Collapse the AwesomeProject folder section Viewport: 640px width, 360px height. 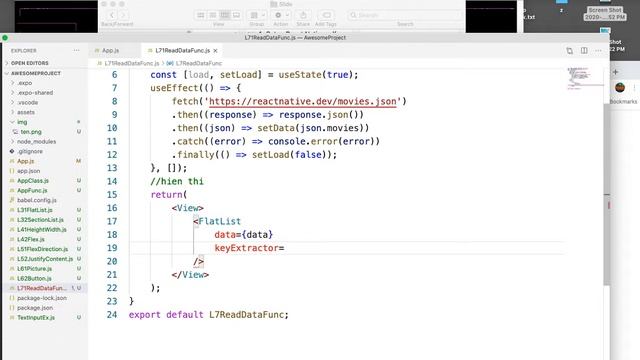click(x=36, y=73)
